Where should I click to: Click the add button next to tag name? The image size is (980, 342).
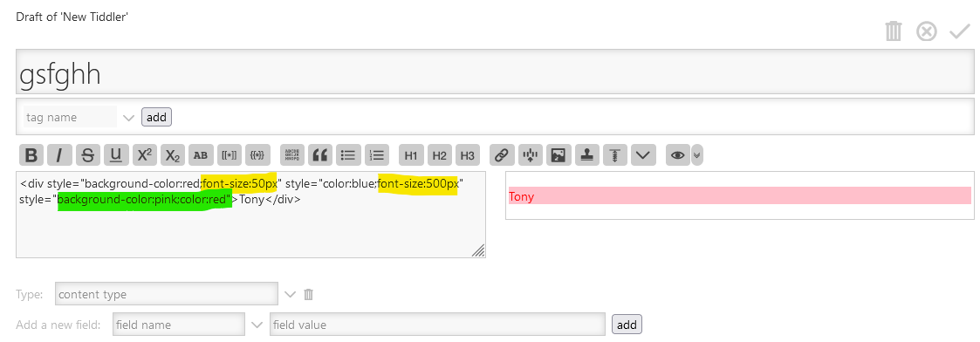(156, 117)
